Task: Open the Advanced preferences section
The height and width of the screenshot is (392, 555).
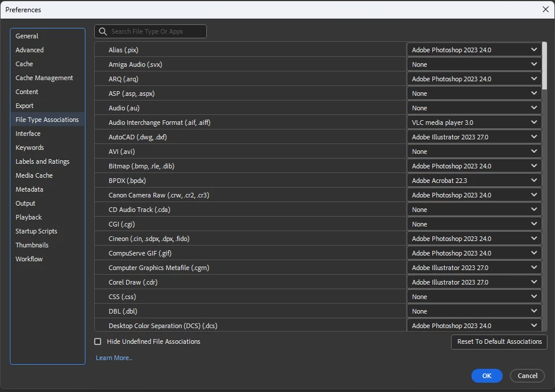Action: tap(30, 50)
